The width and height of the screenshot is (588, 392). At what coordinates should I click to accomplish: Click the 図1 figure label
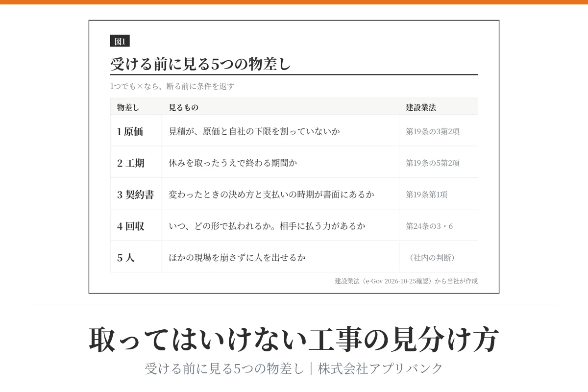pos(120,42)
